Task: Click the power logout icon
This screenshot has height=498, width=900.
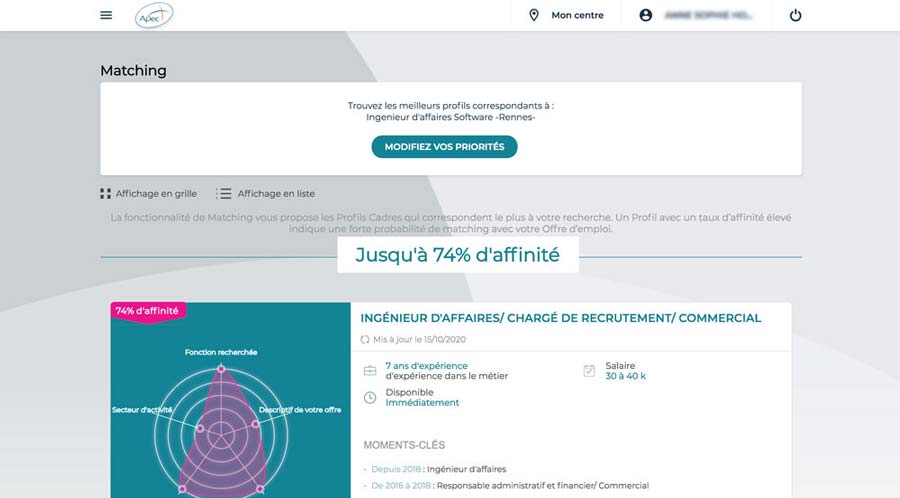Action: [x=796, y=15]
